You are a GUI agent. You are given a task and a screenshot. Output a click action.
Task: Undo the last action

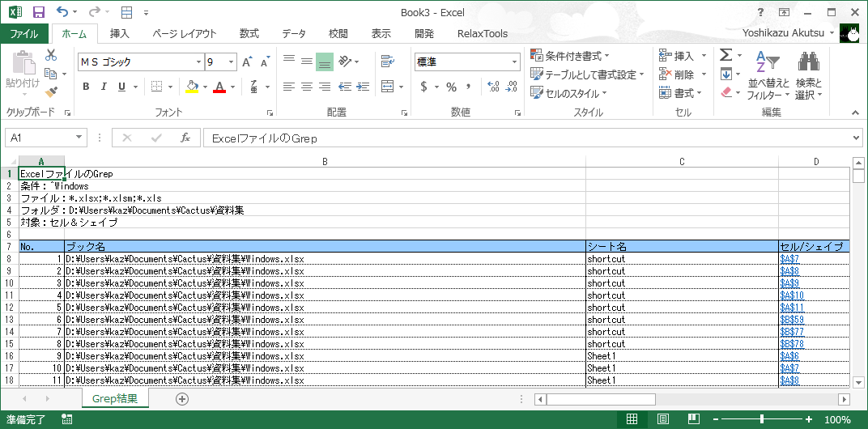(62, 12)
